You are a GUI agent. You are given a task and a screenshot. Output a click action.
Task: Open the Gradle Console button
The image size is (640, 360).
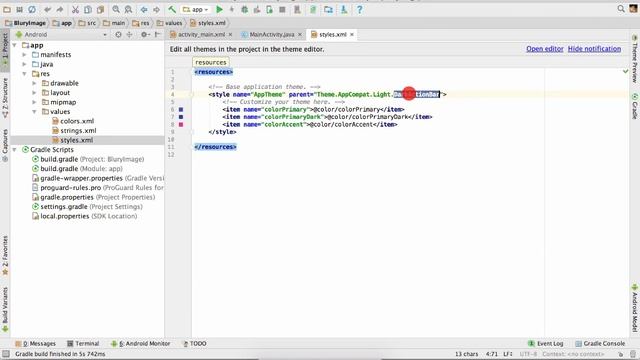pos(600,344)
